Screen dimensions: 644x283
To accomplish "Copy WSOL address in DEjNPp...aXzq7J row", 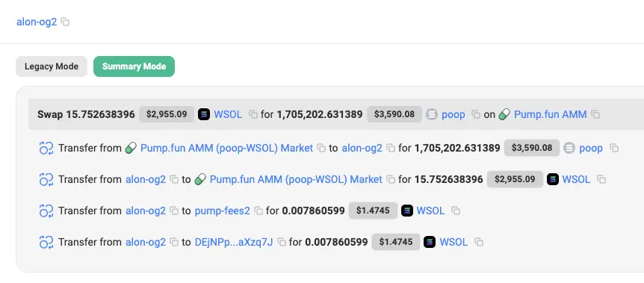I will (x=478, y=243).
